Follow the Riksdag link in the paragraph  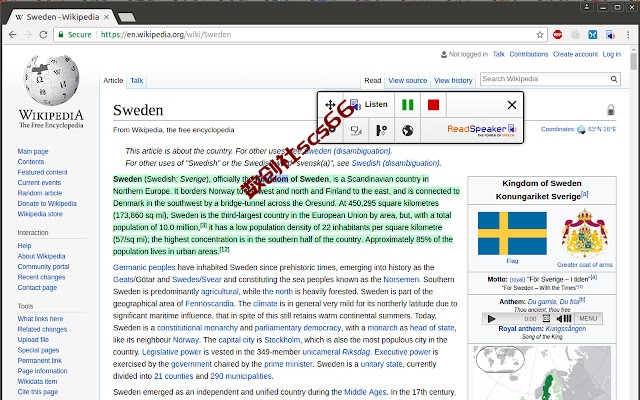click(x=356, y=352)
